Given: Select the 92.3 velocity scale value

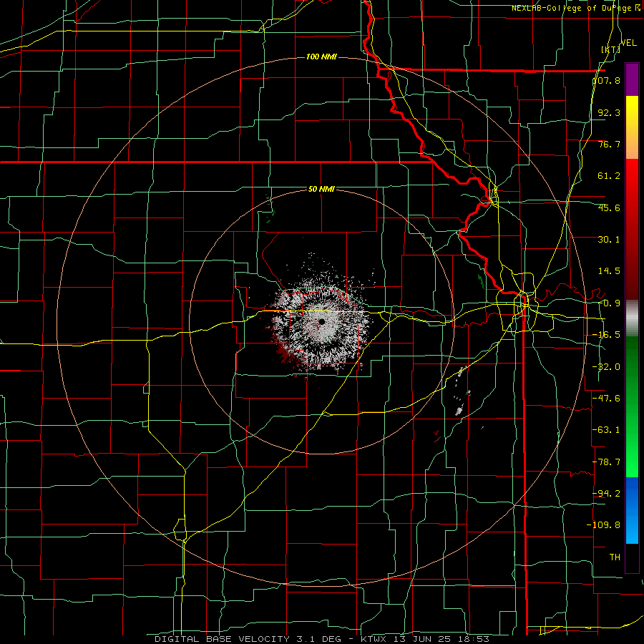Looking at the screenshot, I should click(x=609, y=112).
